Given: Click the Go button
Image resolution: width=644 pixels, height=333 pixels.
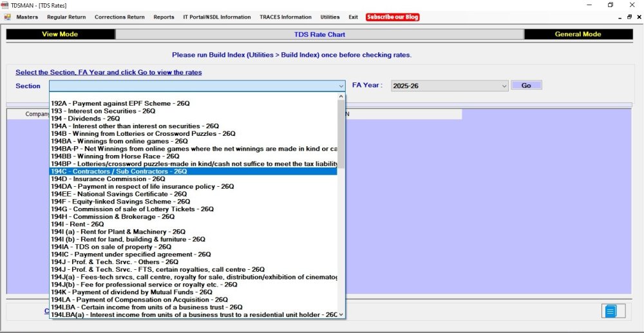Looking at the screenshot, I should point(526,86).
